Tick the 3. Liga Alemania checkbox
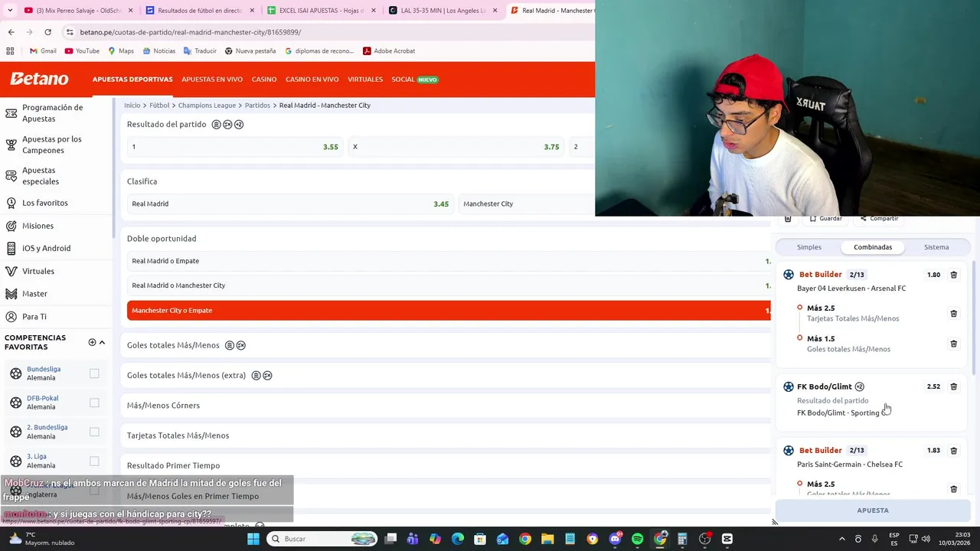 point(94,461)
